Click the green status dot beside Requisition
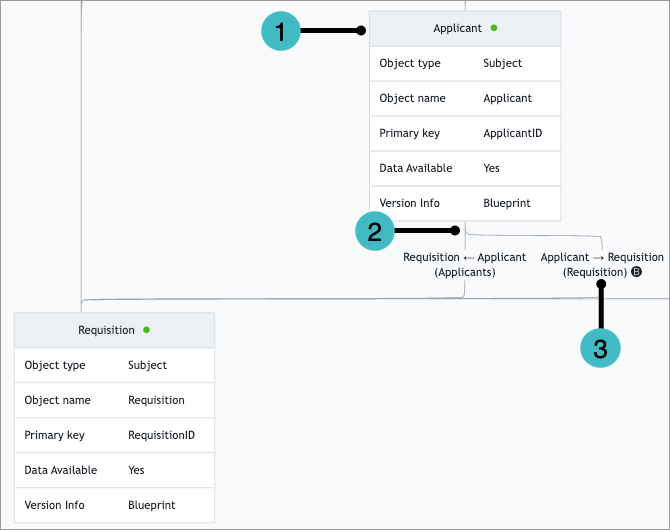The width and height of the screenshot is (670, 530). 147,330
